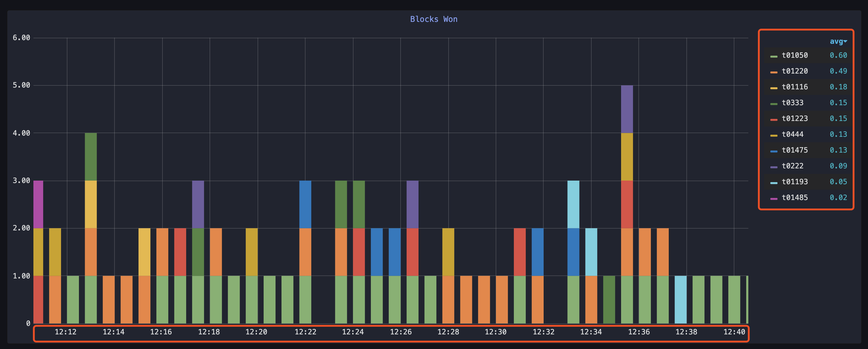Click the avg column header arrow
This screenshot has width=868, height=349.
click(x=846, y=41)
